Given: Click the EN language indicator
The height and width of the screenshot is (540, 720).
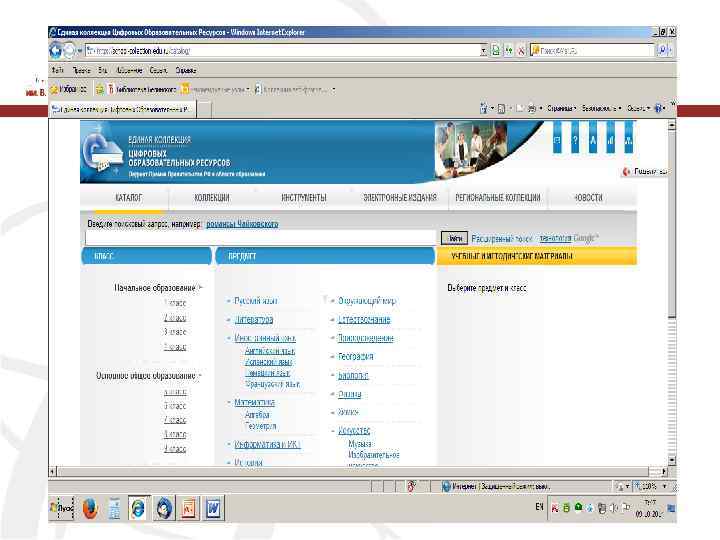Looking at the screenshot, I should [539, 507].
